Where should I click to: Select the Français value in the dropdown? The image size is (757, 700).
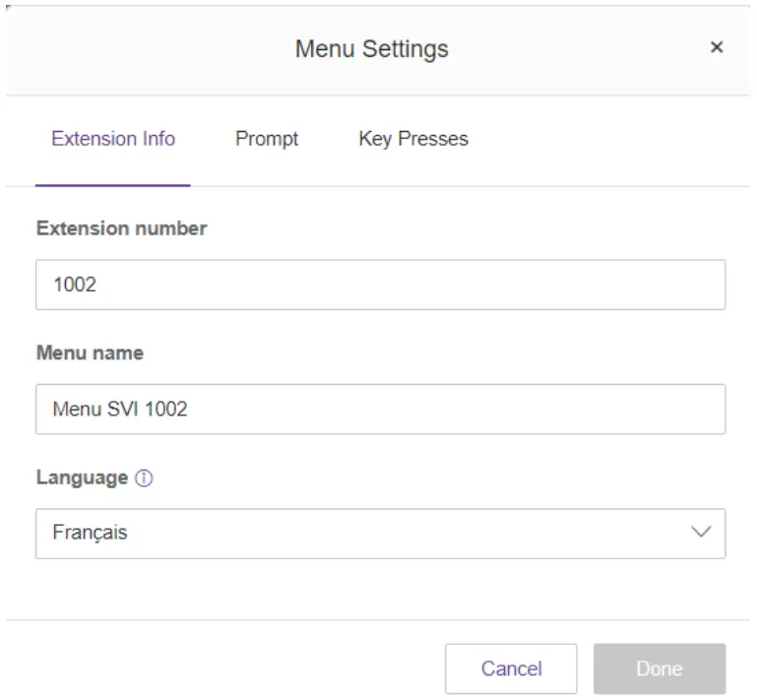point(90,533)
